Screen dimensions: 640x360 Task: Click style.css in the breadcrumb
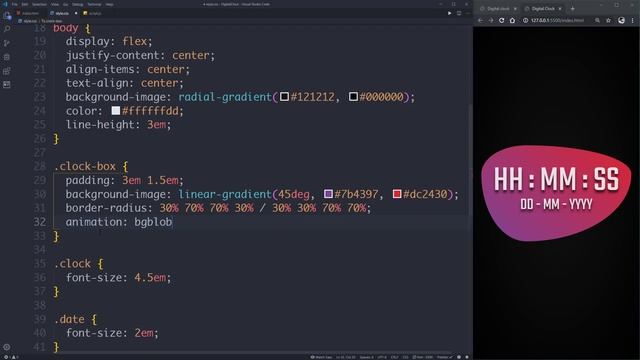click(x=28, y=21)
